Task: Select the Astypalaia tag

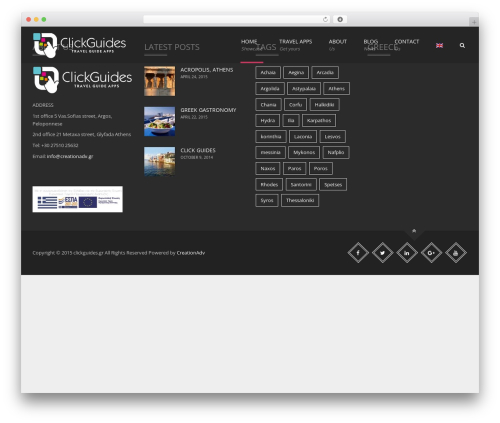Action: [x=304, y=88]
